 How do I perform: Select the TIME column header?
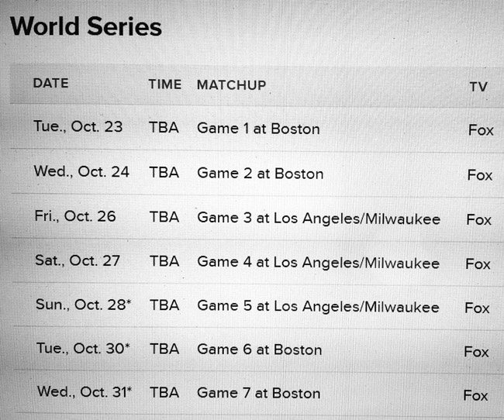[x=165, y=84]
